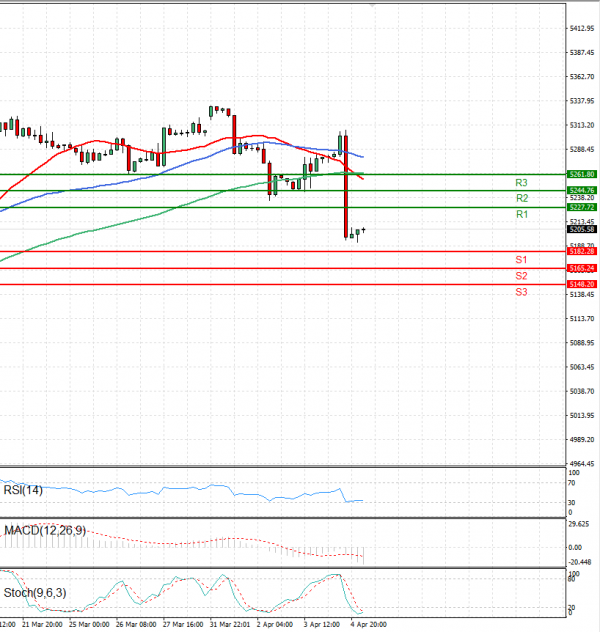Screen dimensions: 600x632
Task: Click the 26 Mar 08:00 time label
Action: pos(136,624)
